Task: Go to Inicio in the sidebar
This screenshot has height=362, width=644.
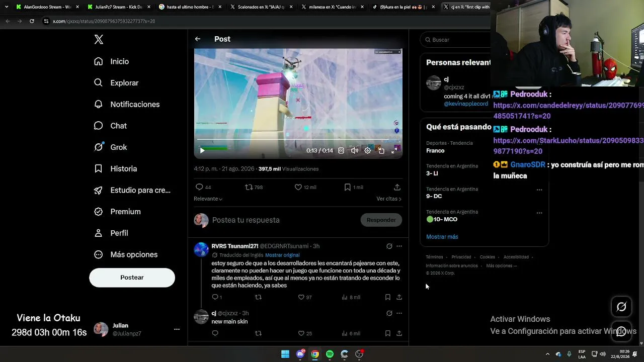Action: pos(111,61)
